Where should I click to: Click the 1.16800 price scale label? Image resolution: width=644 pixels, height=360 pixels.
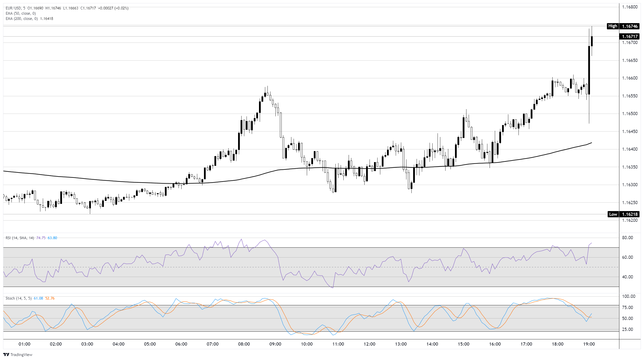coord(630,7)
